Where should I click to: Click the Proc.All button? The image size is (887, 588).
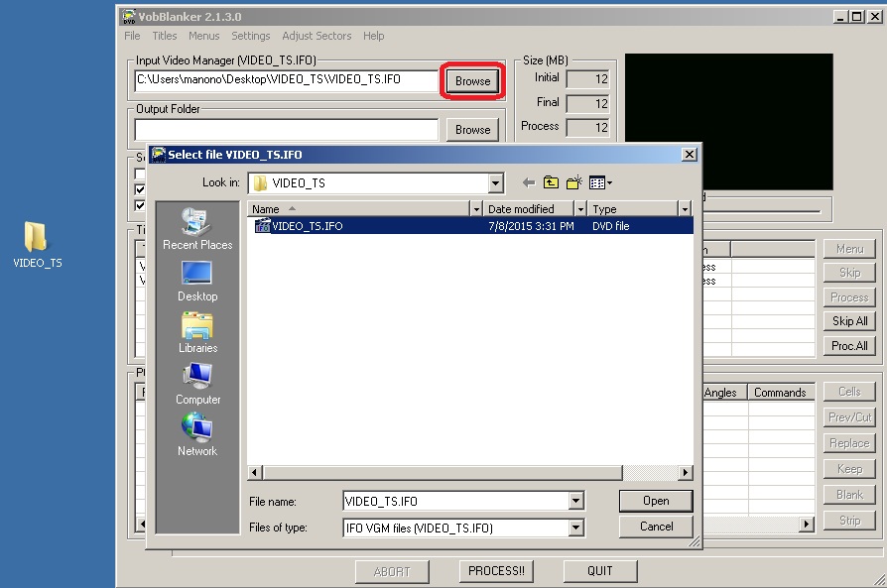[x=849, y=345]
